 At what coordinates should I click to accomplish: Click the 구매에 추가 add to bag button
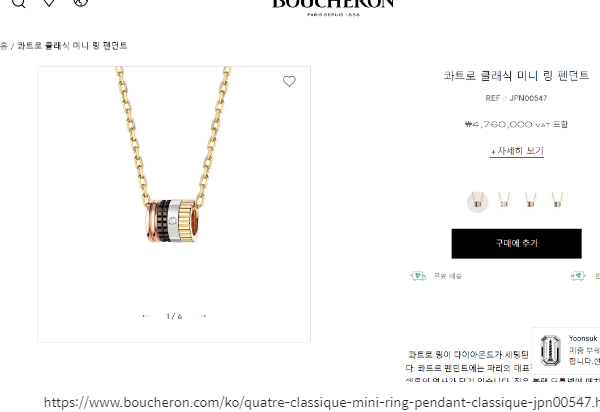[x=517, y=243]
